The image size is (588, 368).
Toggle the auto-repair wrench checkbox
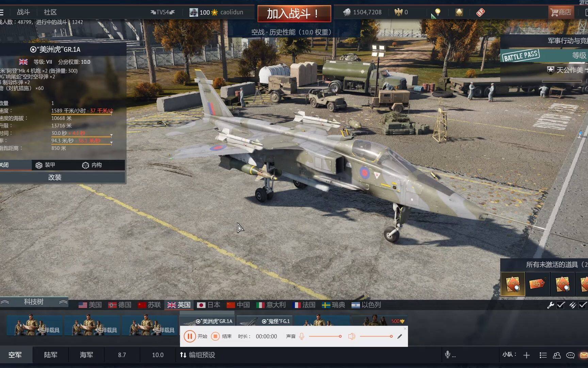560,305
